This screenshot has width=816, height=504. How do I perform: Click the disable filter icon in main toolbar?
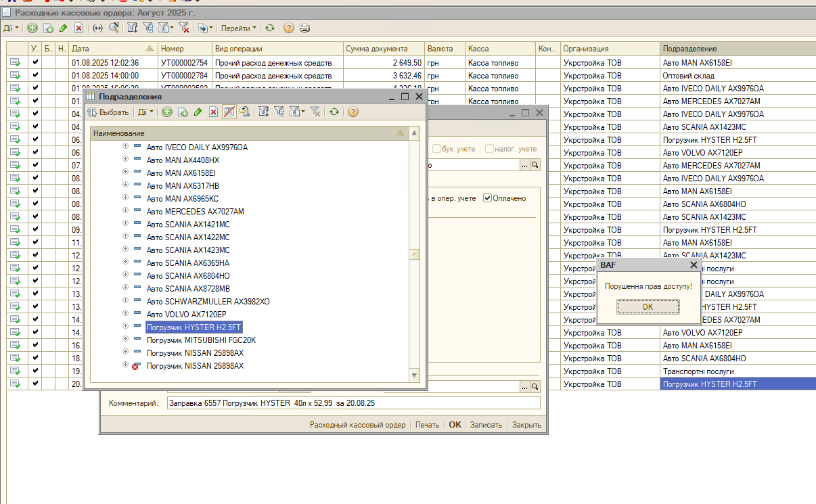click(x=183, y=28)
